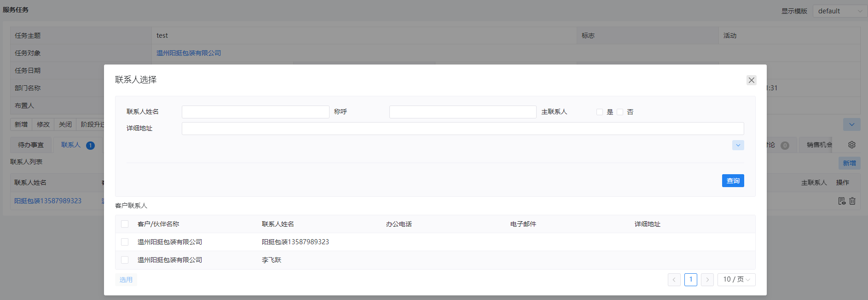Screen dimensions: 868x300
Task: Expand more search filters chevron in dialog
Action: [738, 145]
